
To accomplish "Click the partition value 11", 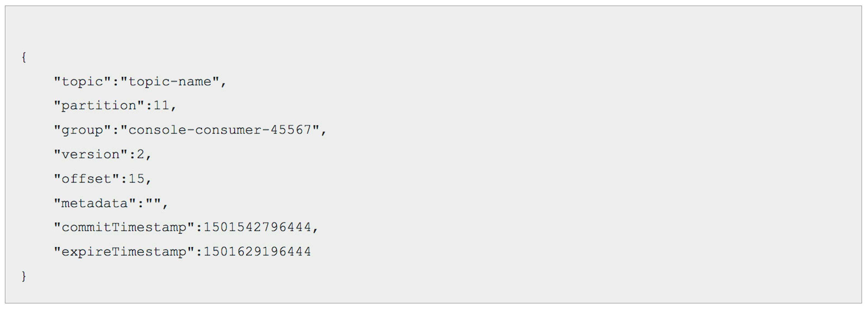I will (x=161, y=106).
